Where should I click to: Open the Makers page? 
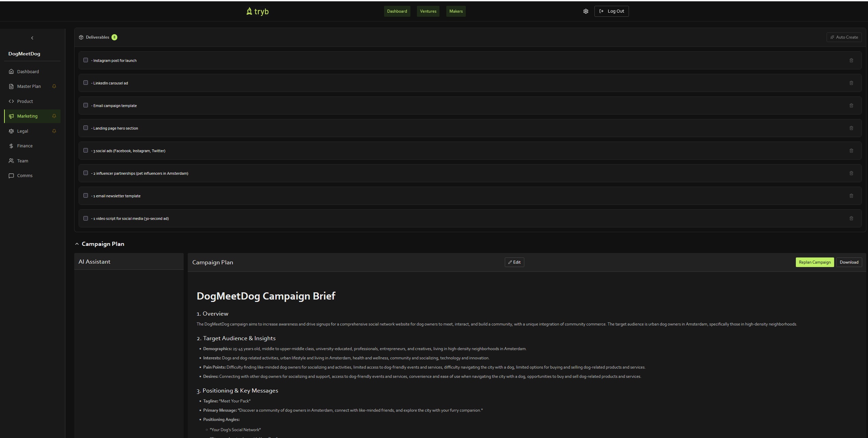click(456, 11)
